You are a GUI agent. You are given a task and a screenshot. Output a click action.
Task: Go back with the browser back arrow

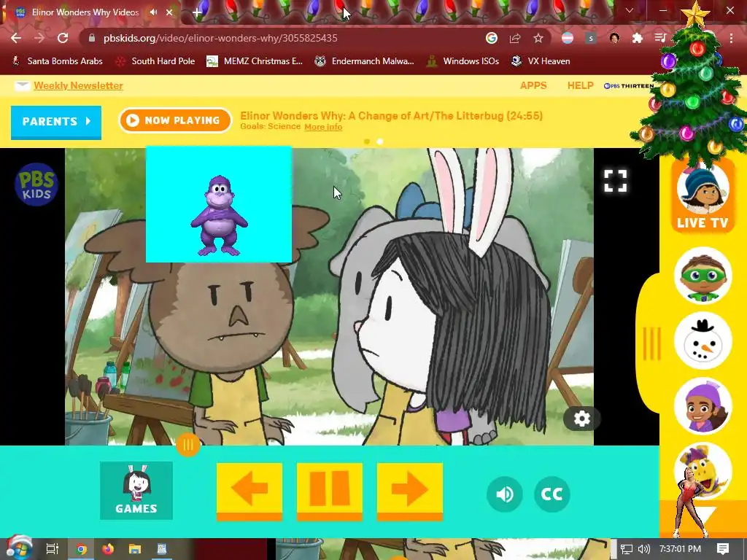16,38
